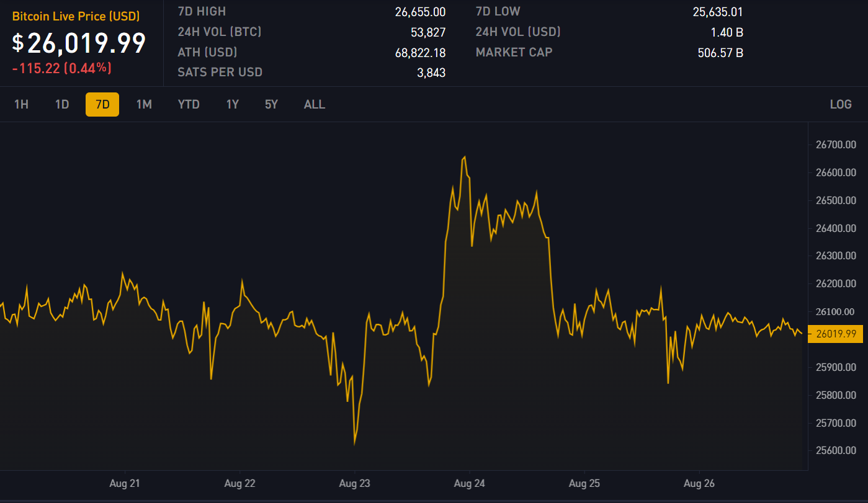Open the 5Y price chart
Screen dimensions: 868x503
pos(271,104)
